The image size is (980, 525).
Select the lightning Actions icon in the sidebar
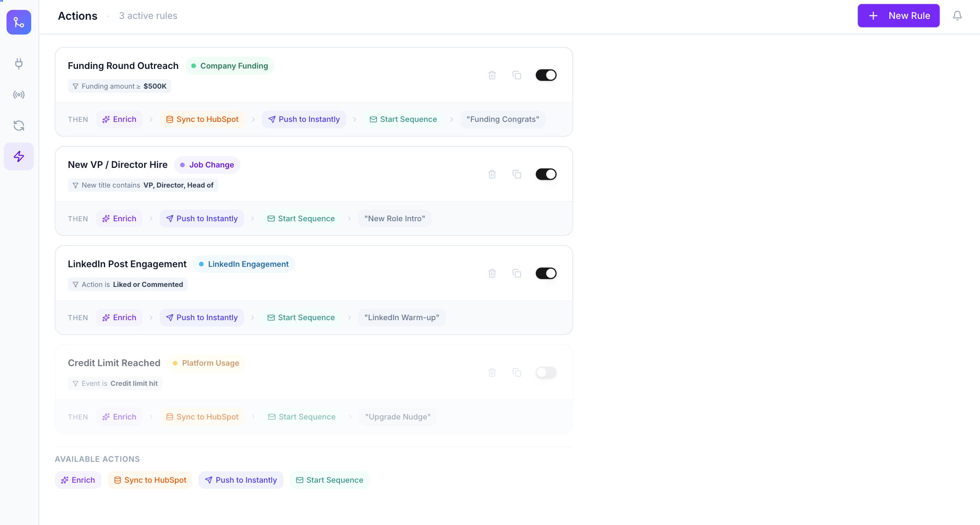click(x=18, y=156)
